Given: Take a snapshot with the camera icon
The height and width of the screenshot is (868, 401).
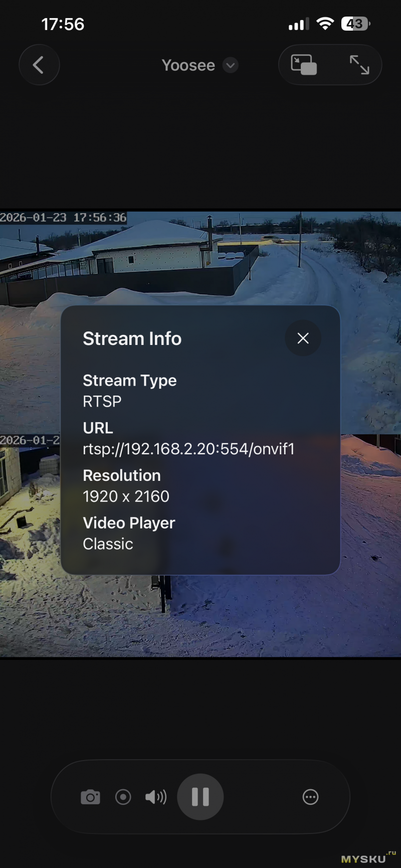Looking at the screenshot, I should (x=90, y=797).
